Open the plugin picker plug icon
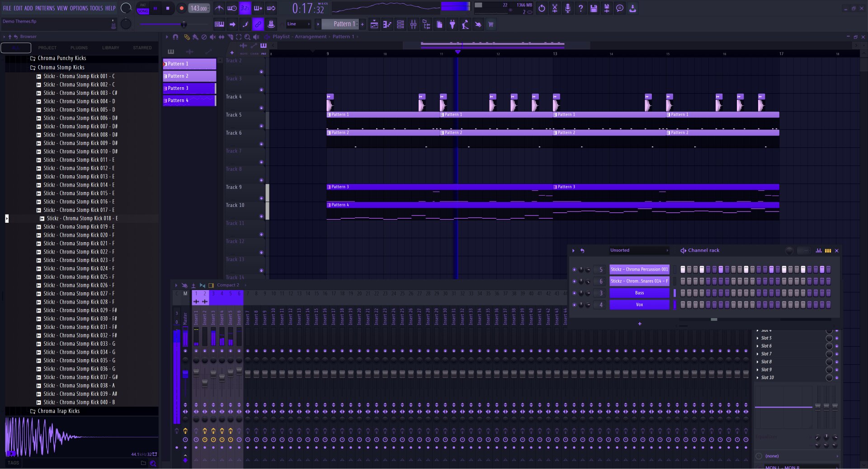 (x=452, y=24)
